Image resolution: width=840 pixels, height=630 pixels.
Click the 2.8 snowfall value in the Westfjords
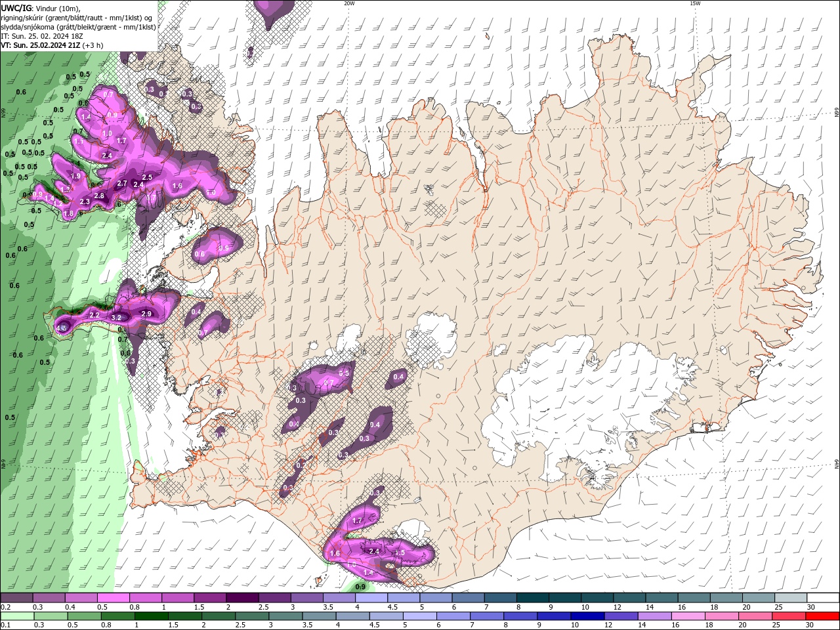click(x=99, y=196)
